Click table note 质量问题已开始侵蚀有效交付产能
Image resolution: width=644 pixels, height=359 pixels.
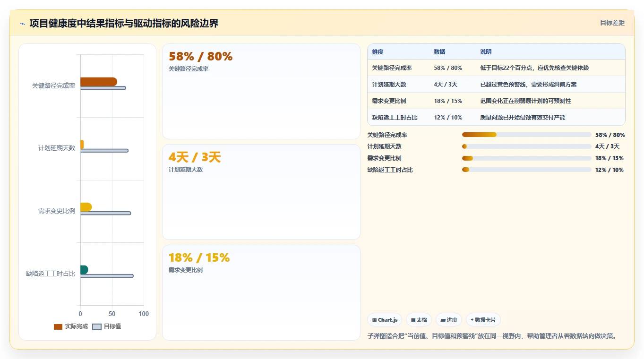[x=523, y=118]
